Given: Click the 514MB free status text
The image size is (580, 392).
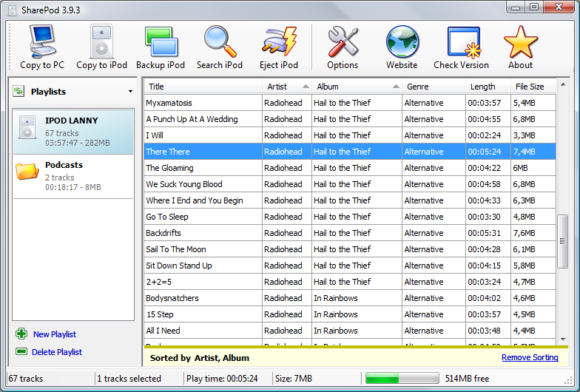Looking at the screenshot, I should pyautogui.click(x=467, y=379).
